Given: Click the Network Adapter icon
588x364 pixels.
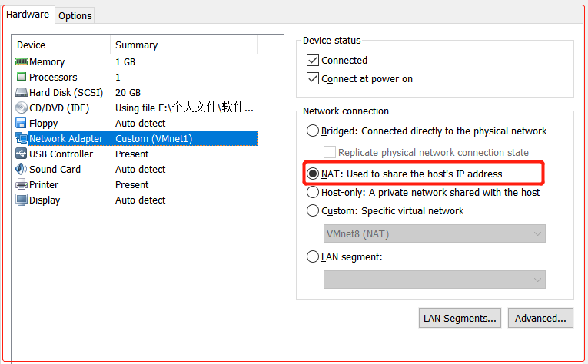Looking at the screenshot, I should (22, 138).
